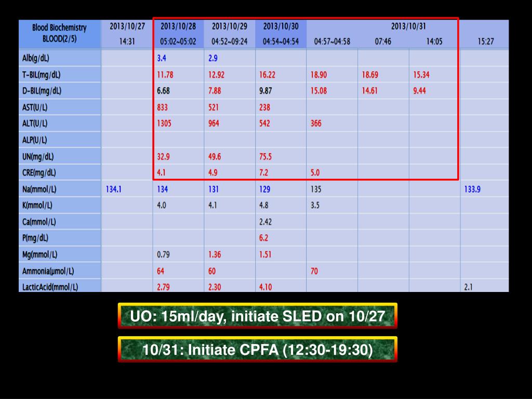The width and height of the screenshot is (532, 399).
Task: Click the D-BIL value 9.87
Action: pos(265,90)
